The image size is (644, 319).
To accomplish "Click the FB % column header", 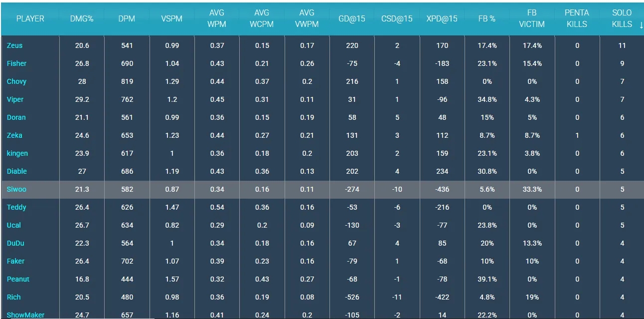I will tap(486, 18).
